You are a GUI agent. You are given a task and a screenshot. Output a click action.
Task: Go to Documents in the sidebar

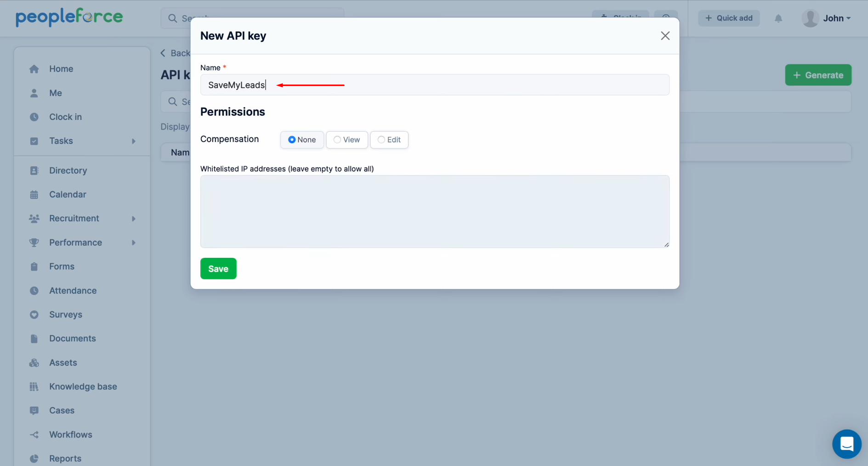click(x=72, y=339)
